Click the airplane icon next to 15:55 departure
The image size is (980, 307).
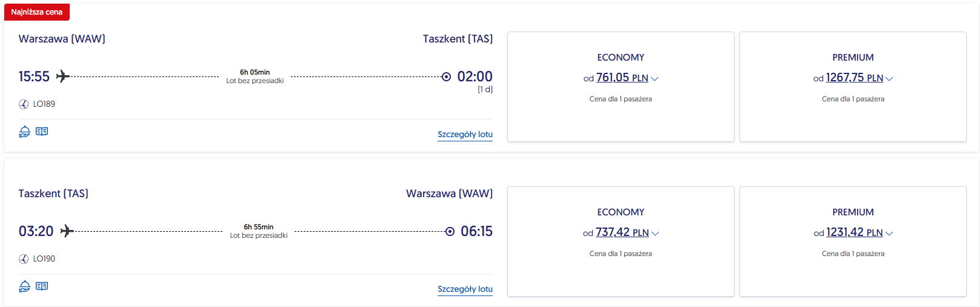coord(62,76)
